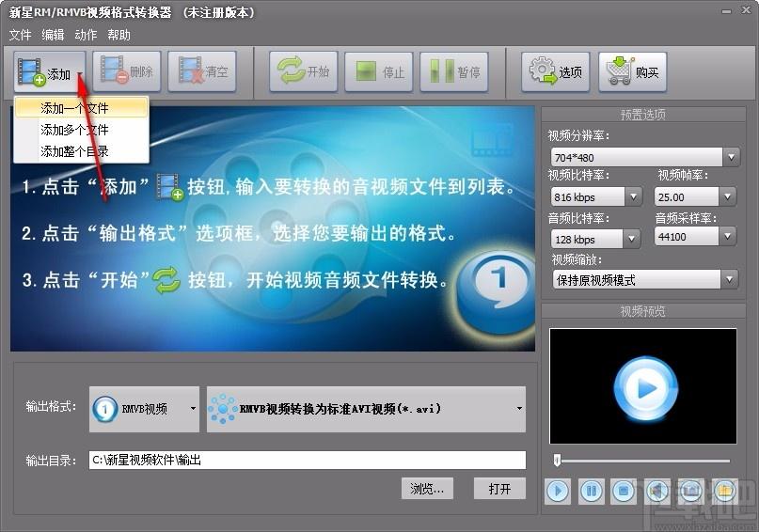Click the small play icon under preview

tap(558, 492)
